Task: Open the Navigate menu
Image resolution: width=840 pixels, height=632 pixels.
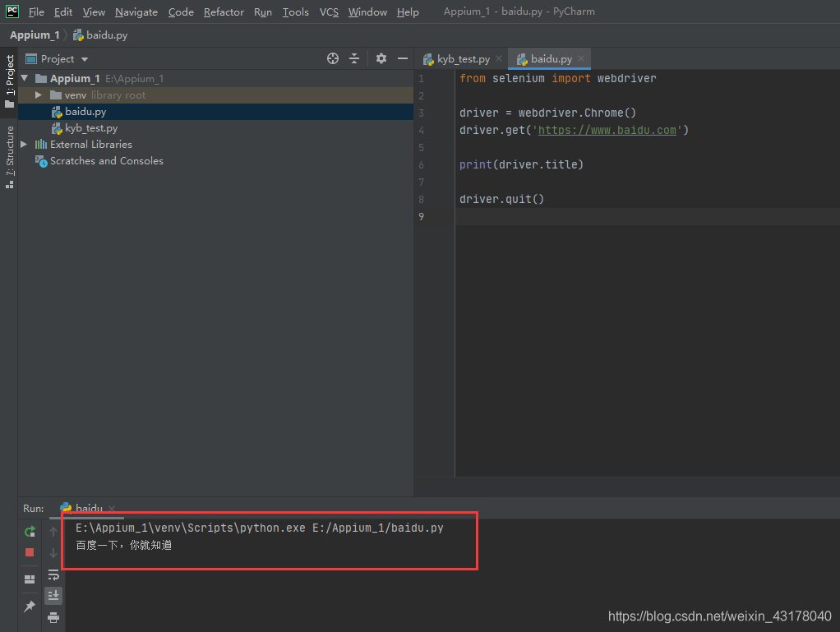Action: (136, 12)
